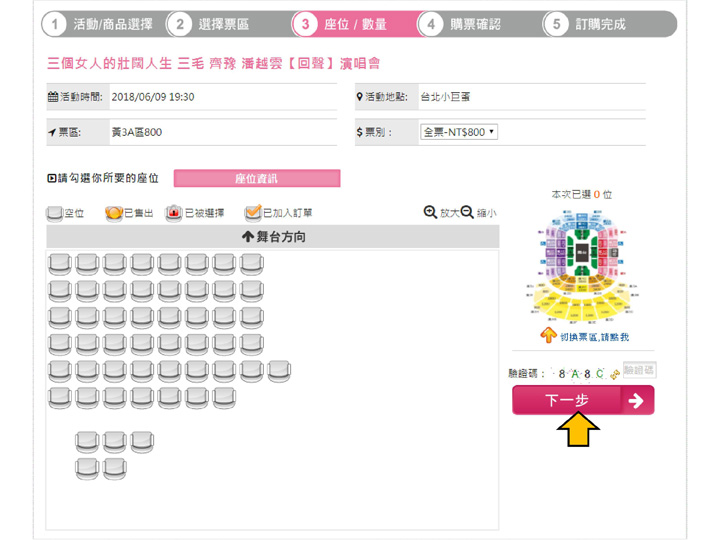
Task: Select the first seat in the top row
Action: (x=60, y=265)
